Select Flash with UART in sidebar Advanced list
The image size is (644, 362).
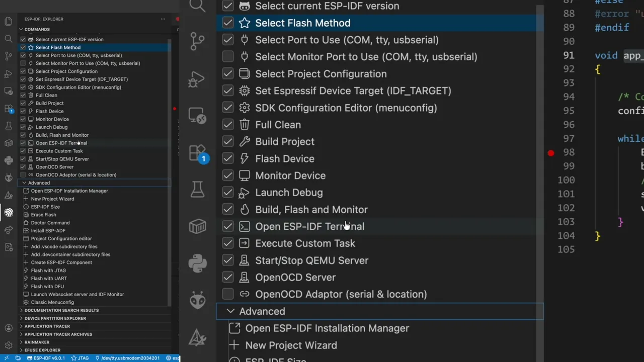tap(49, 279)
